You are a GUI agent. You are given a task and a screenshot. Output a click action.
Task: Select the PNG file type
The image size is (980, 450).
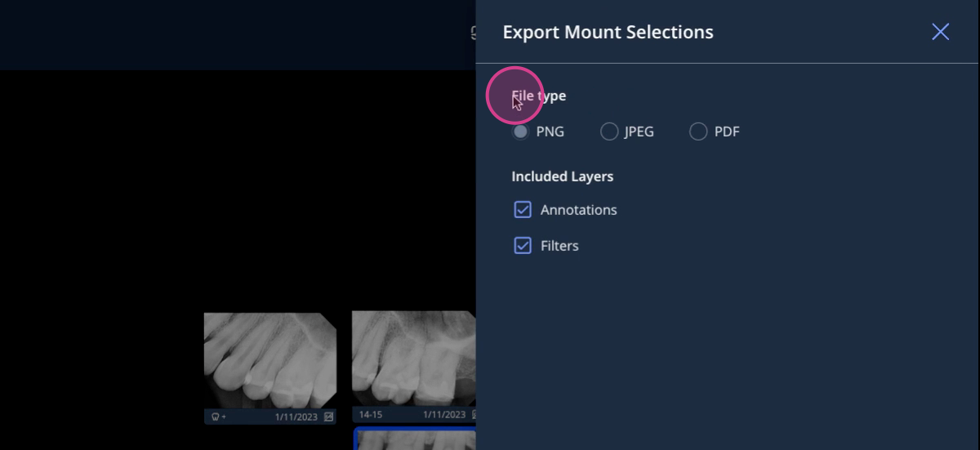coord(520,131)
